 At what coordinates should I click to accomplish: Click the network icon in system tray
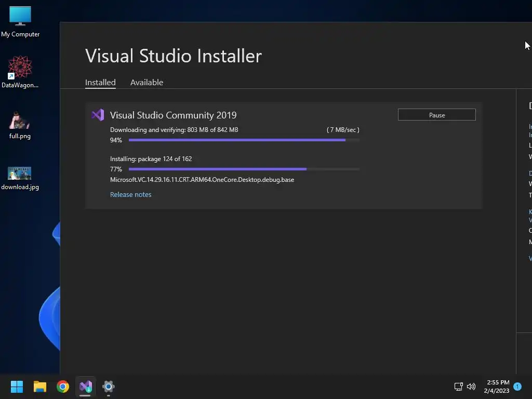point(458,387)
